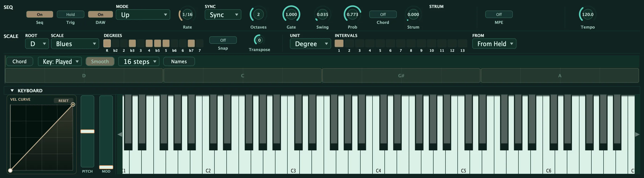Screen dimensions: 644x178
Task: Click the velocity curve top-right node
Action: 73,104
